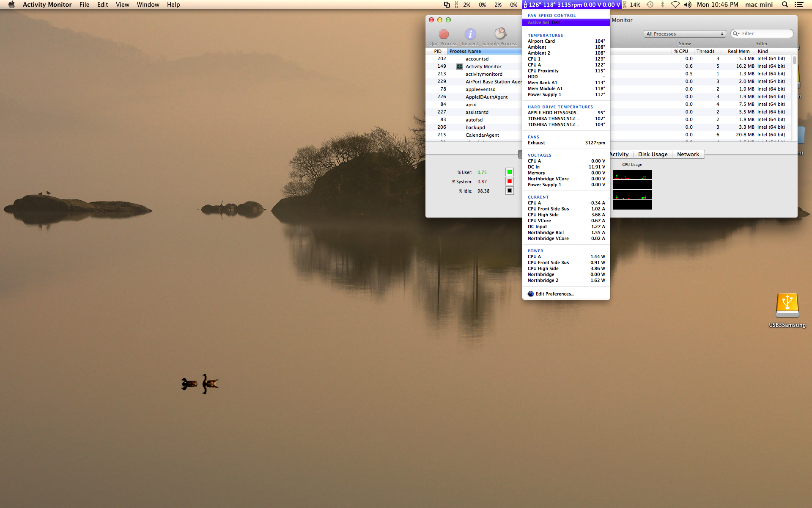
Task: Open the Window menu
Action: [x=148, y=5]
